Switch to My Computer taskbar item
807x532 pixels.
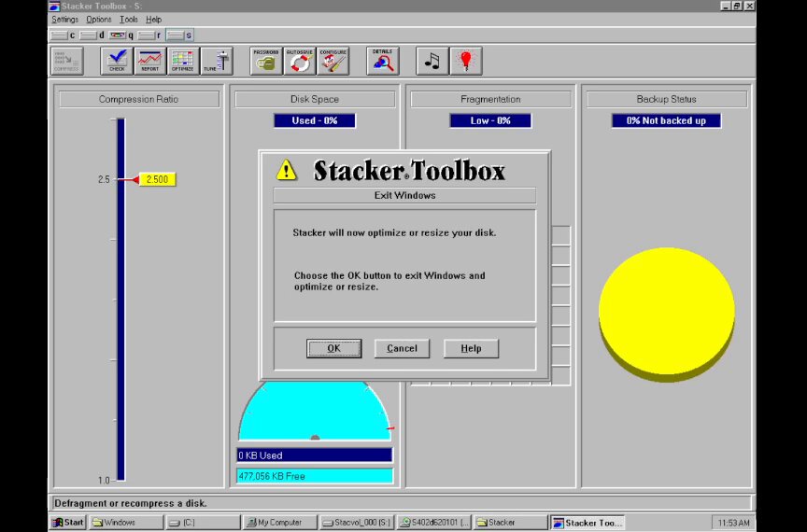click(x=279, y=523)
